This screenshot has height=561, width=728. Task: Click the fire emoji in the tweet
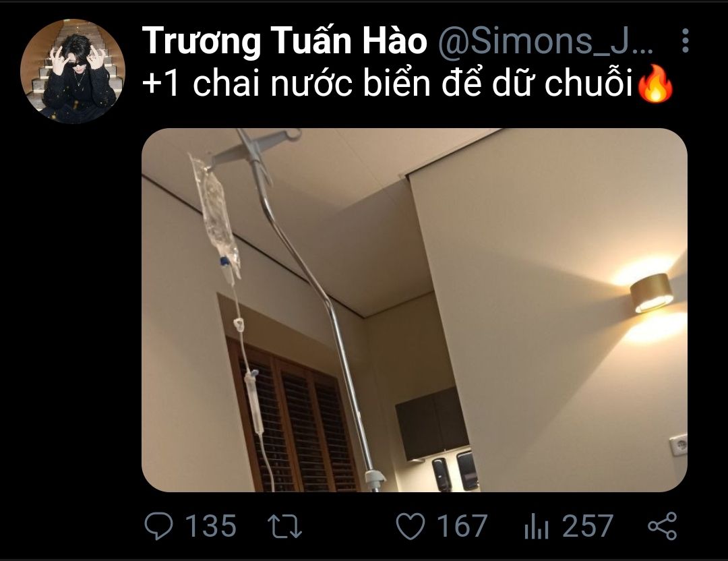click(x=656, y=84)
